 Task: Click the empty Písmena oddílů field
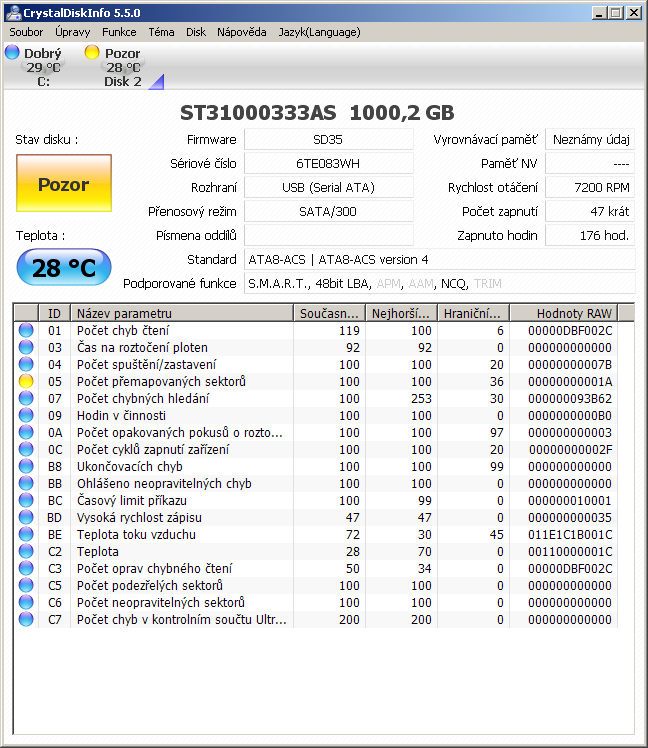(328, 235)
